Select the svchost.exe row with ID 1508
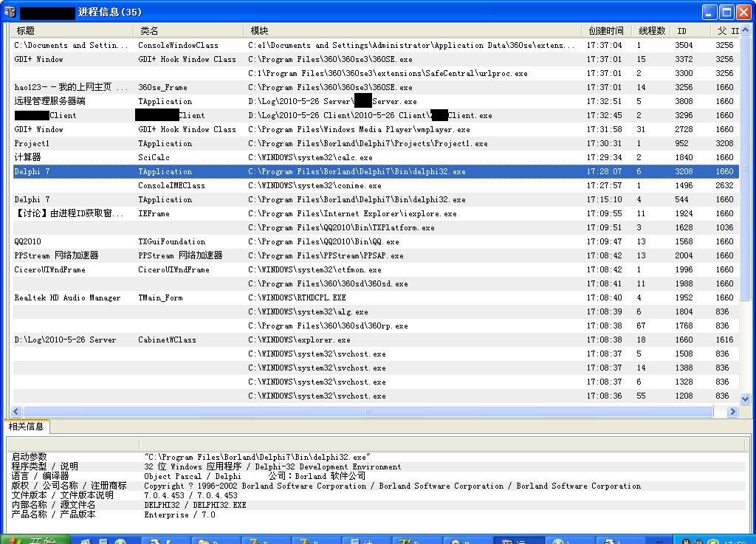Viewport: 756px width, 544px height. pos(376,354)
